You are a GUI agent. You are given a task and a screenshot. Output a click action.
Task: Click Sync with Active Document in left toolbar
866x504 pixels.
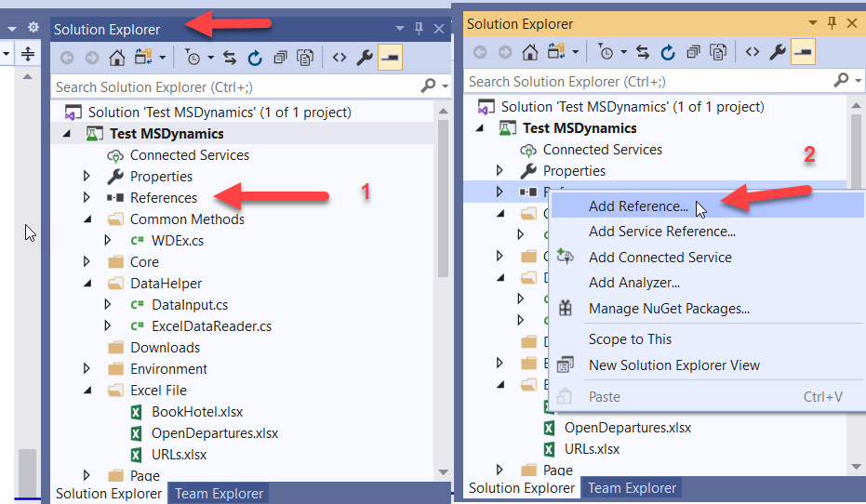click(x=230, y=58)
